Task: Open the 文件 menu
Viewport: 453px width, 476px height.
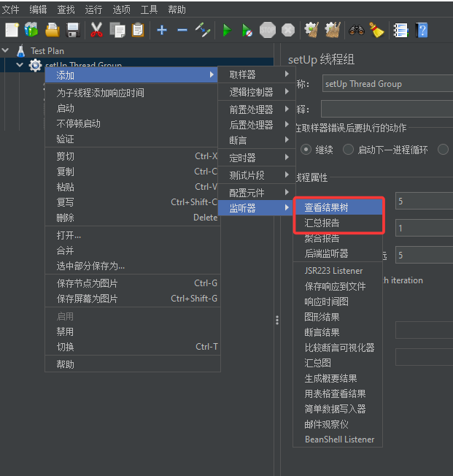Action: click(x=10, y=9)
